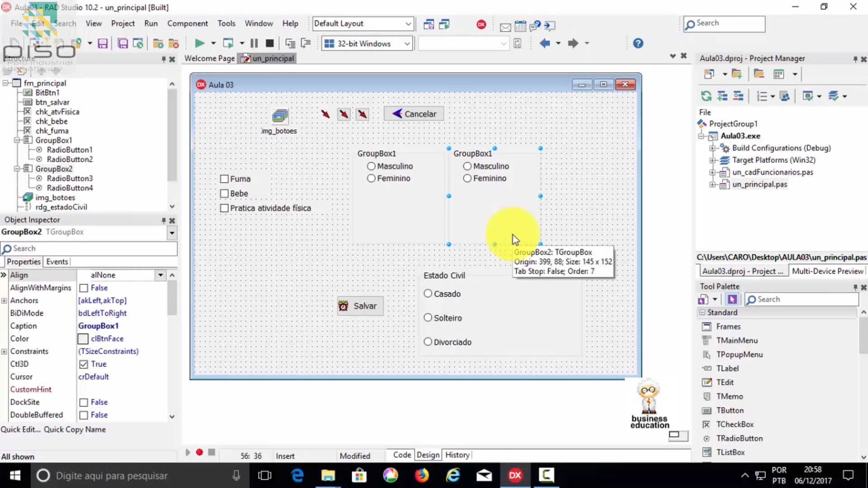Click the Cancelar button on the form

(414, 113)
